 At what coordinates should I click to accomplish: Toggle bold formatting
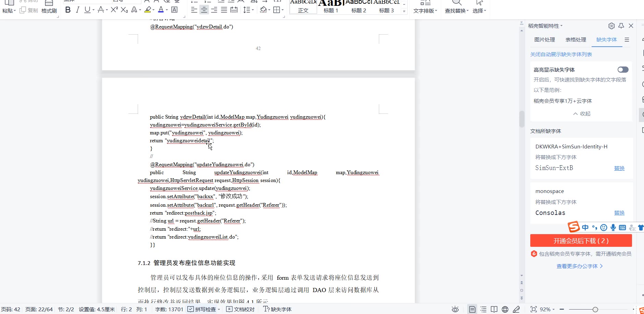(68, 10)
